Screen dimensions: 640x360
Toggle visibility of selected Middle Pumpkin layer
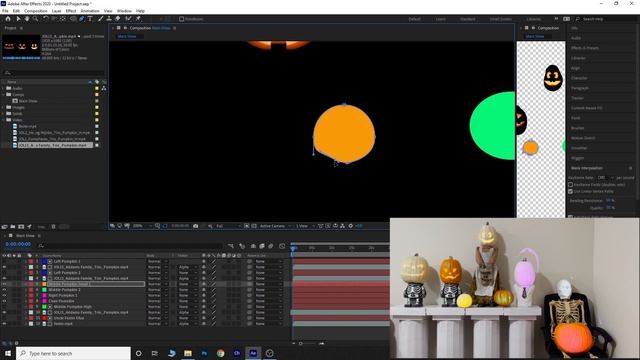coord(4,284)
